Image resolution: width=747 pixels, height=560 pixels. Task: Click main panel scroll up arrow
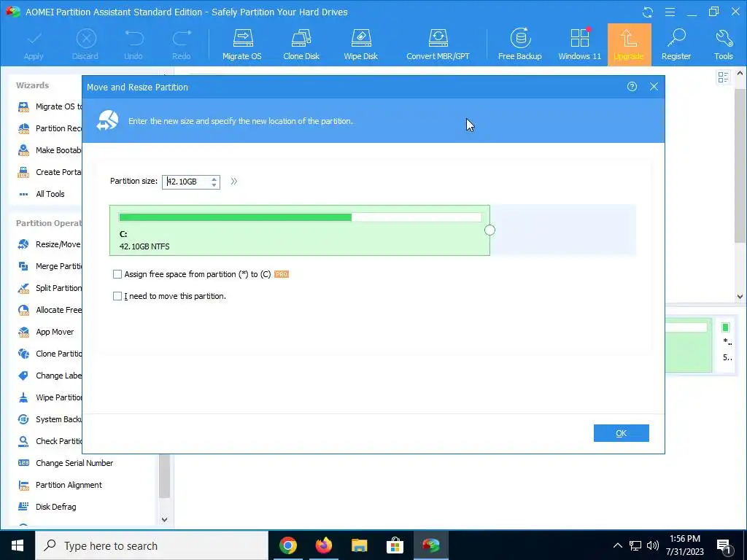coord(740,74)
